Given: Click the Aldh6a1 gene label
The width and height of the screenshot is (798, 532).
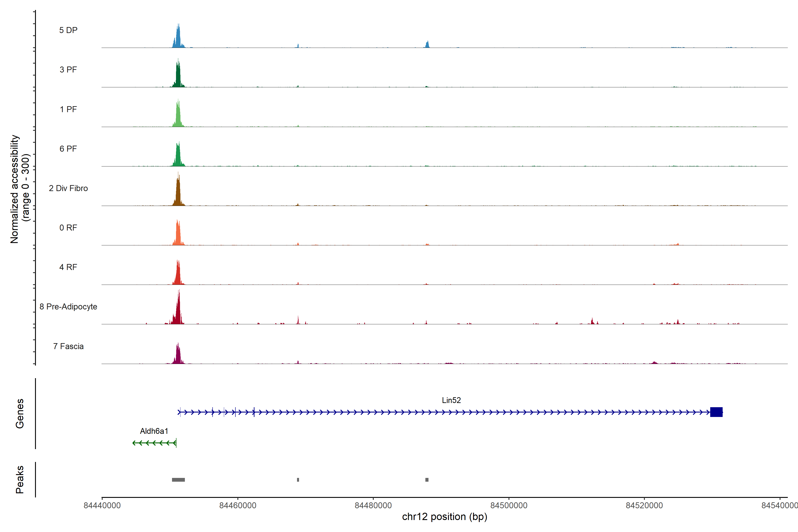Looking at the screenshot, I should [154, 431].
